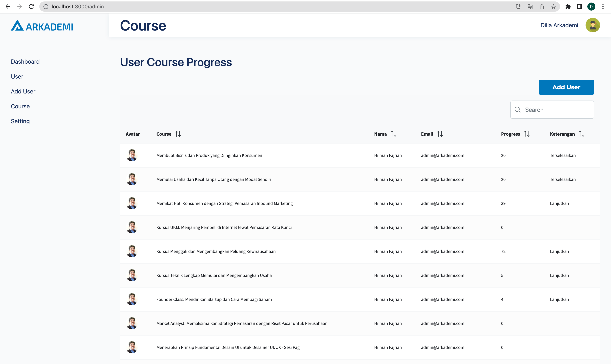Sort the Email column order
Viewport: 611px width, 364px height.
pos(440,134)
